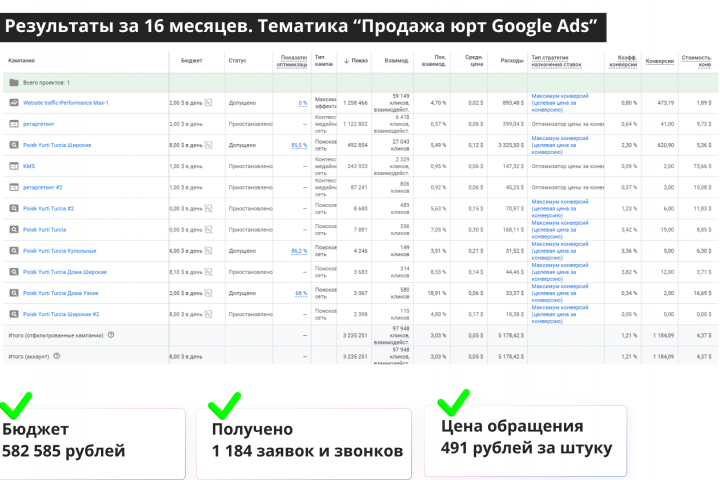Screen dimensions: 720x480
Task: Open campaign Website traffic-Performance Max-1
Action: coord(66,103)
